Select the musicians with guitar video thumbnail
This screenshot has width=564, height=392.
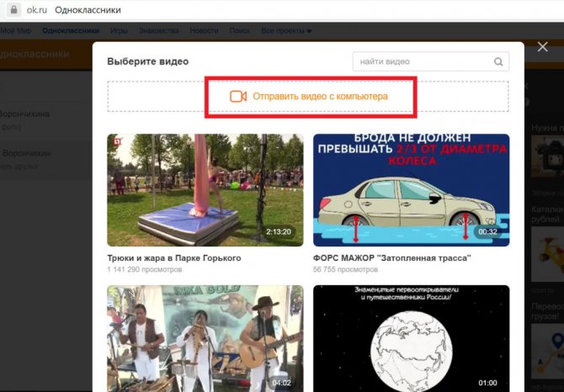[205, 338]
